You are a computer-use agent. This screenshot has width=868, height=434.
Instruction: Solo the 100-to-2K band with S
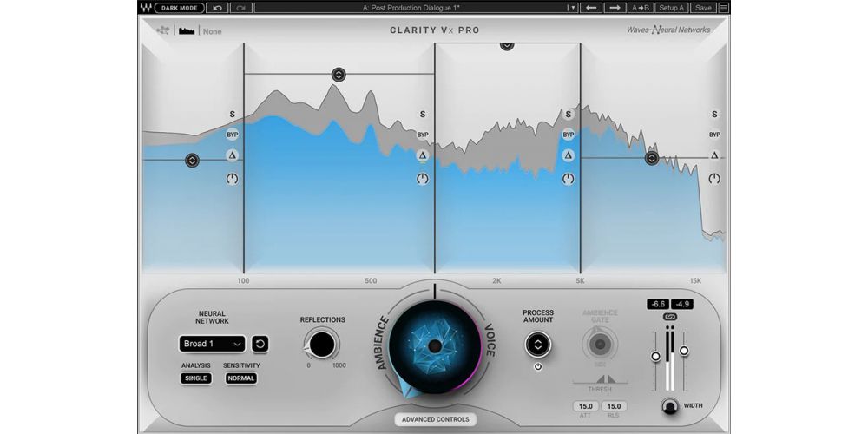(423, 115)
